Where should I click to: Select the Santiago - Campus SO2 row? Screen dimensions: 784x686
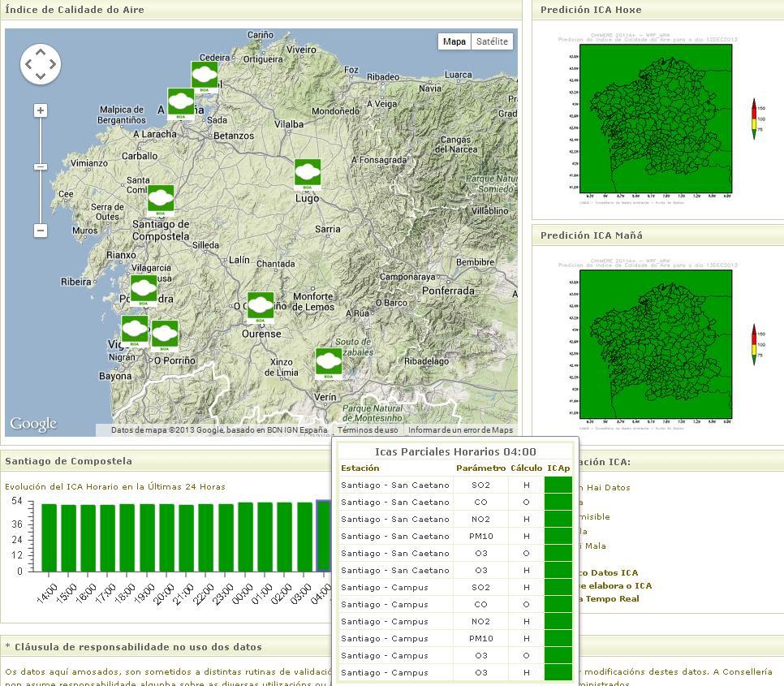coord(455,587)
